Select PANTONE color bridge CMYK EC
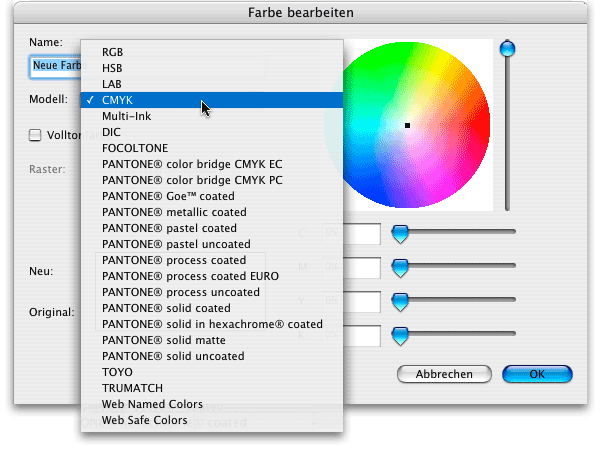The image size is (602, 455). tap(212, 164)
